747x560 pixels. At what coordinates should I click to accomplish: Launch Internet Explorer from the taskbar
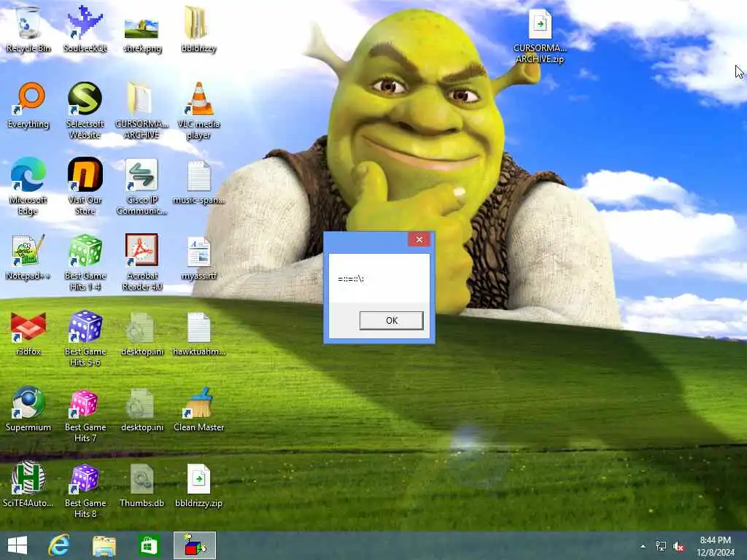click(x=59, y=545)
